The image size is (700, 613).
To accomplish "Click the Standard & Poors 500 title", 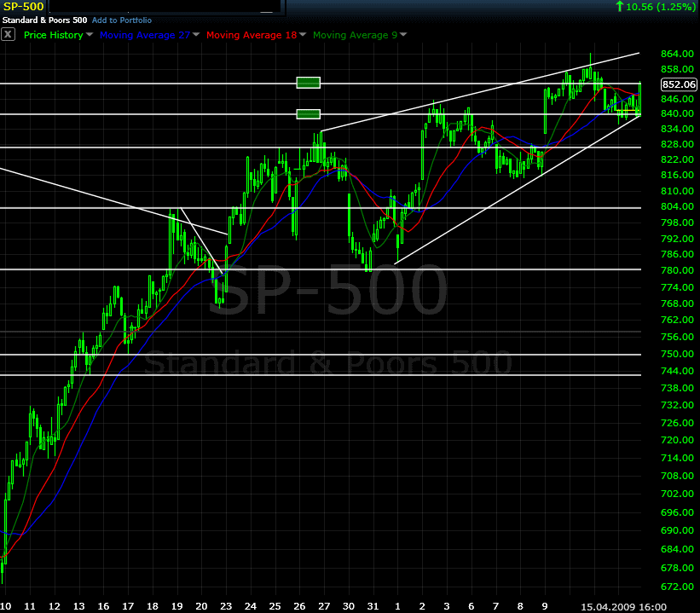I will (44, 20).
